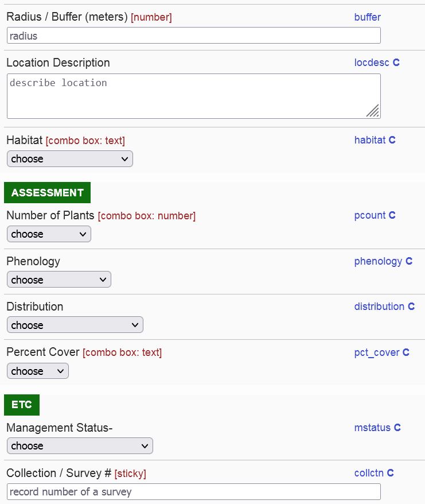Click the C icon next to distribution
Image resolution: width=425 pixels, height=504 pixels.
[x=411, y=307]
